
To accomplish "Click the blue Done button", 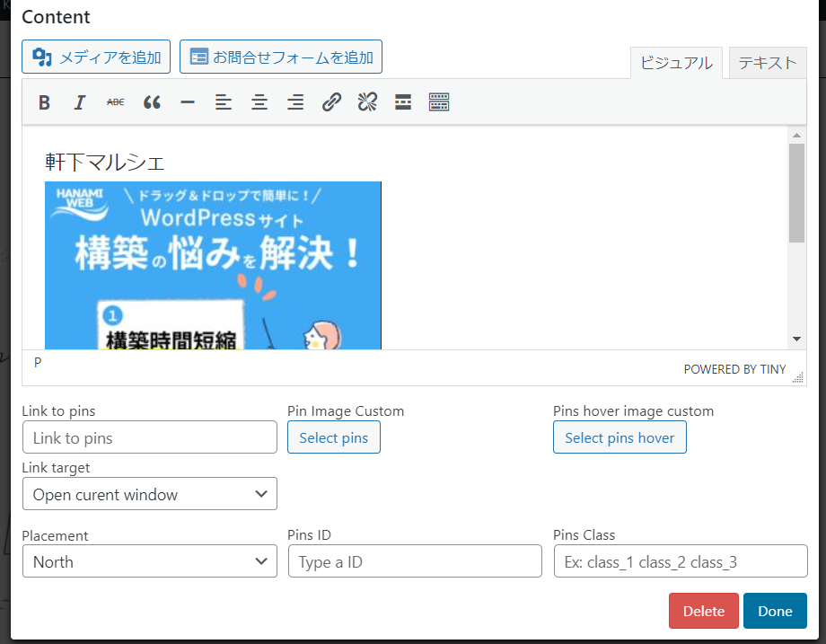I will (774, 611).
